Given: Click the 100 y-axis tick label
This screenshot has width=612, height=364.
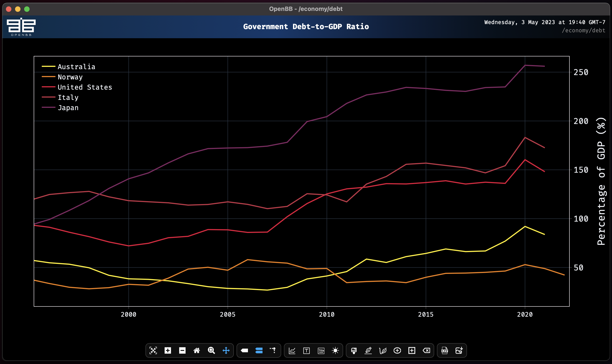Looking at the screenshot, I should coord(581,219).
